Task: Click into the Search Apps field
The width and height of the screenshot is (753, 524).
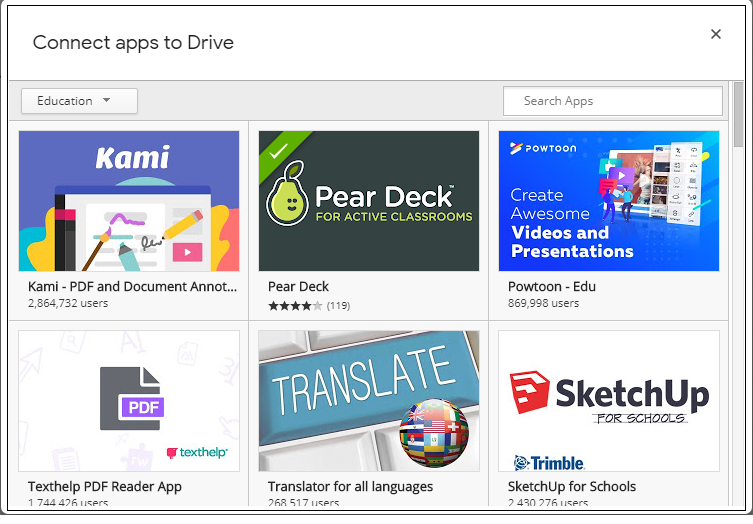Action: click(x=612, y=101)
